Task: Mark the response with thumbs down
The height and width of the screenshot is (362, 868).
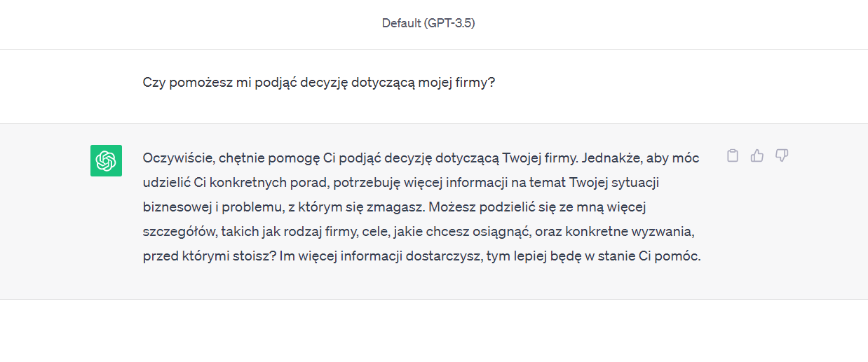Action: [x=782, y=155]
